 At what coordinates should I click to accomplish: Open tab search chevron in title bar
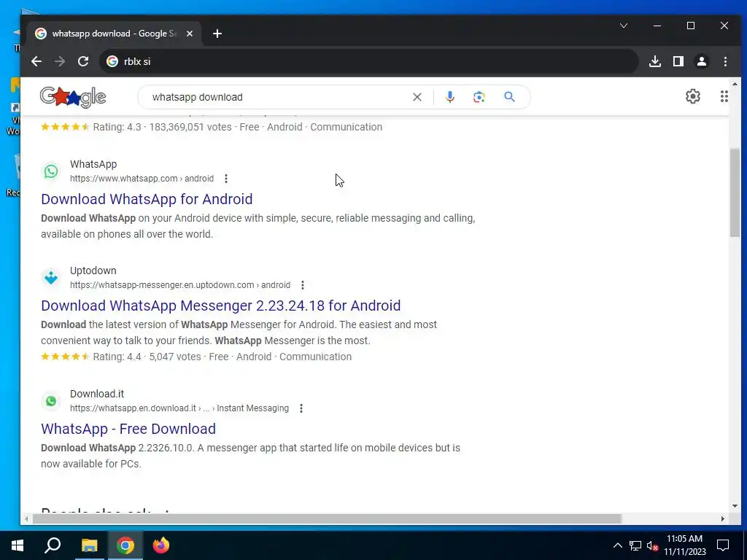[624, 26]
